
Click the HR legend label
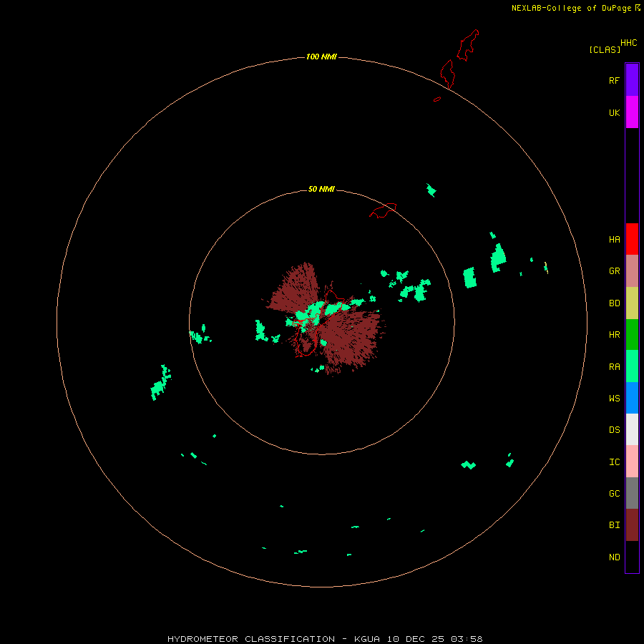(614, 335)
